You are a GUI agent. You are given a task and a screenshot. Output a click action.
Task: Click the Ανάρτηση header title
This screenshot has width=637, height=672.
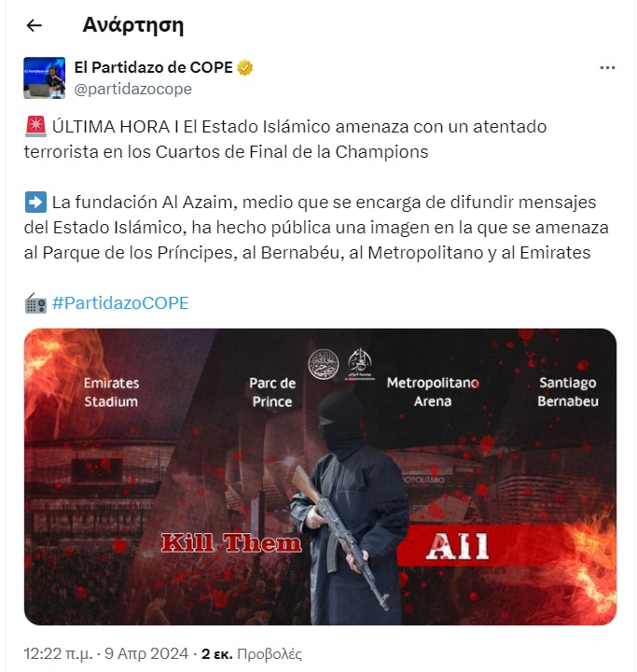133,25
